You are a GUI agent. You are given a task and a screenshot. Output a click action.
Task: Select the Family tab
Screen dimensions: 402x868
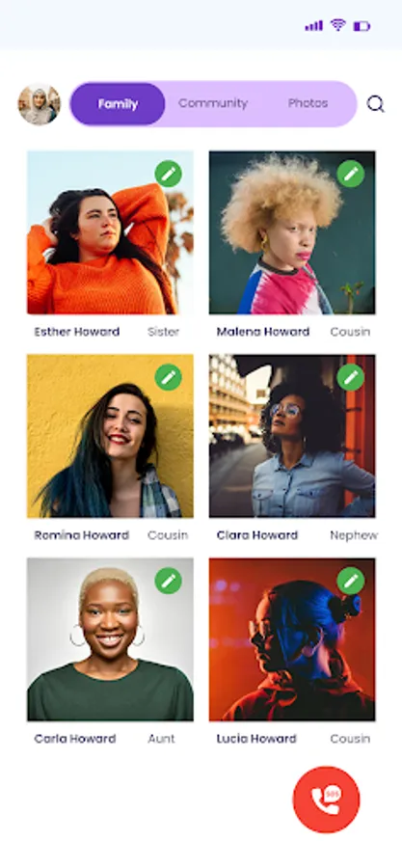coord(118,103)
